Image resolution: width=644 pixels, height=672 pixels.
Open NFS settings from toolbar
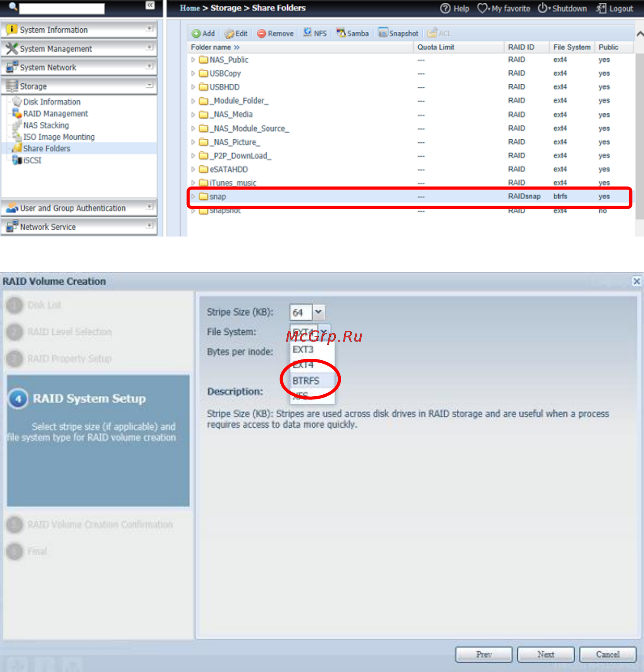[x=315, y=33]
